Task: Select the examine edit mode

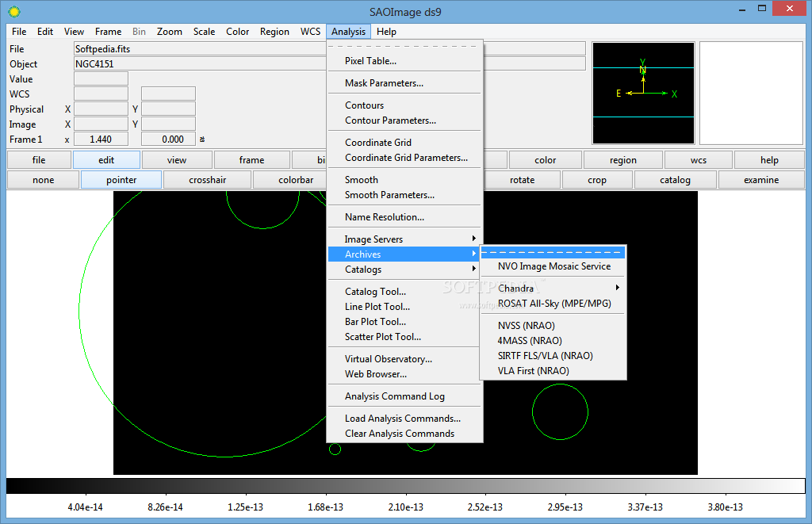Action: coord(761,180)
